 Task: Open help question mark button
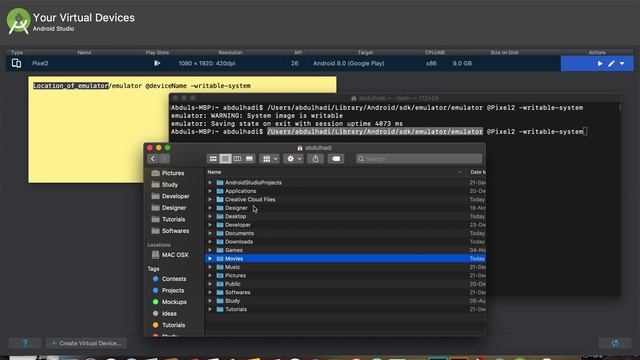25,343
